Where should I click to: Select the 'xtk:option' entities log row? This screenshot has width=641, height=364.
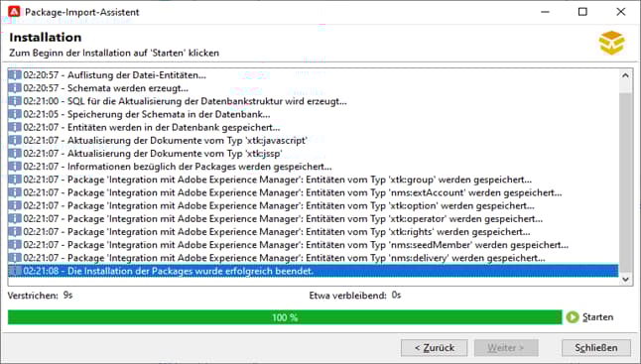click(314, 206)
